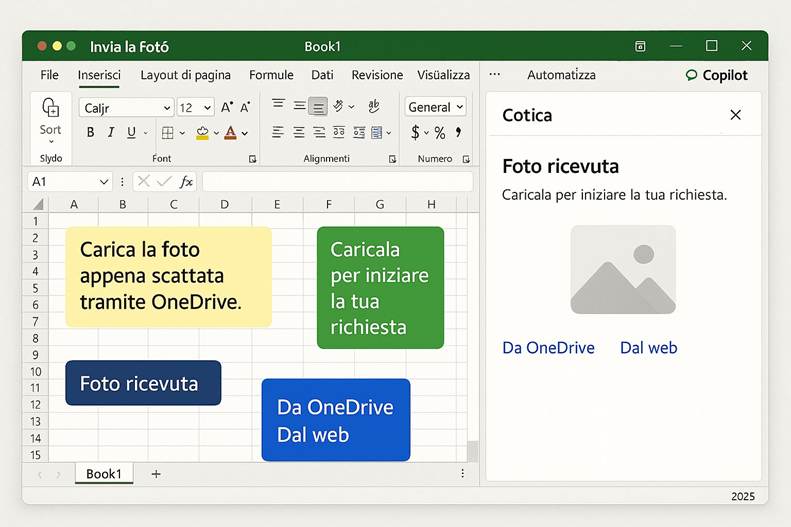Align text to middle of cell

coord(299,106)
